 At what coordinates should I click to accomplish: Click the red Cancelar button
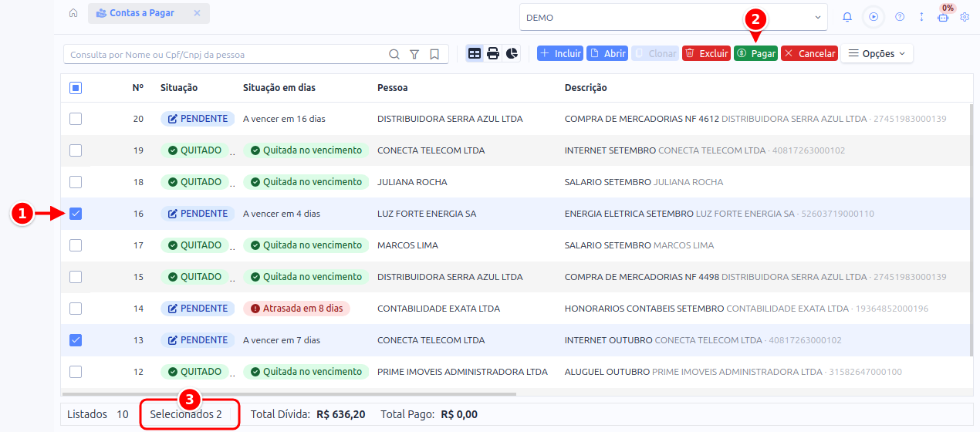(809, 54)
